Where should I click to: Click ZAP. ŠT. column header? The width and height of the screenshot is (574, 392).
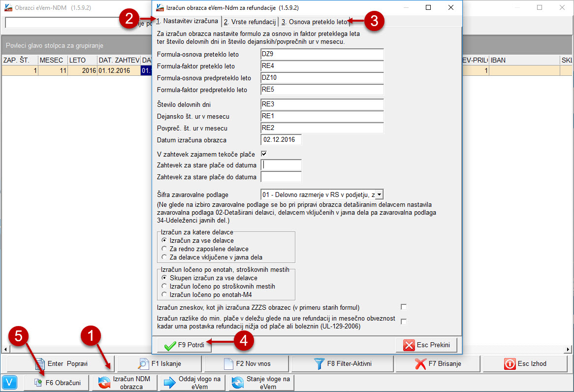[x=20, y=60]
